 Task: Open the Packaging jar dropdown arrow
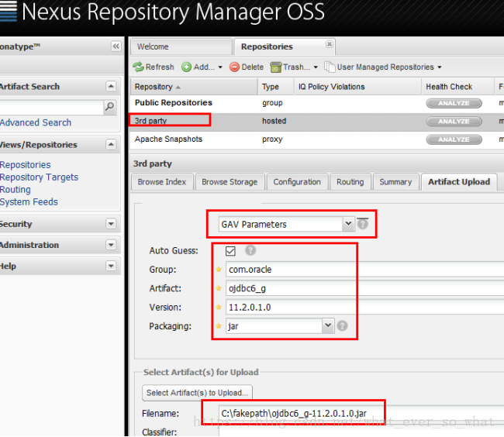(x=328, y=325)
